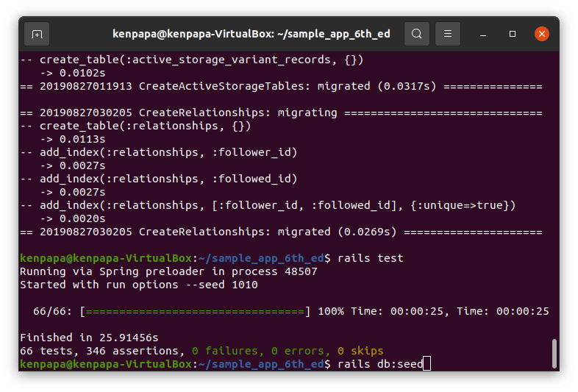Click 'add_index(:relationships, :follower_id)' line
The height and width of the screenshot is (392, 578).
pos(159,152)
